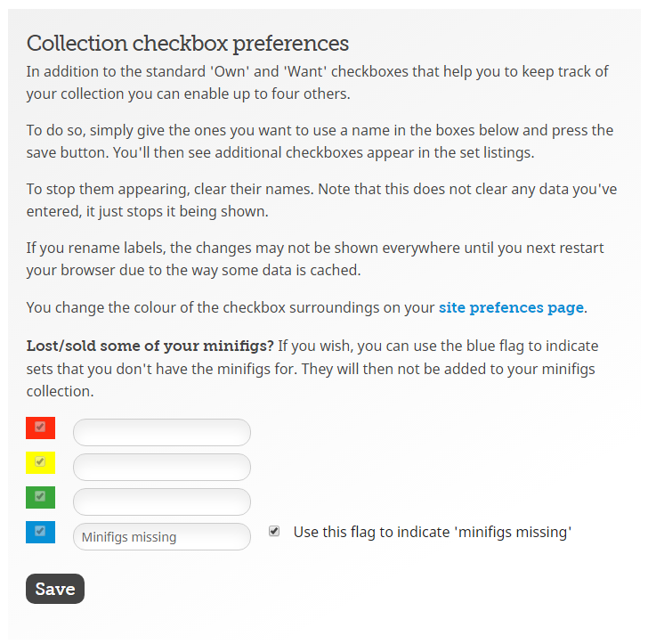This screenshot has height=644, width=648.
Task: Open the site prefences page link
Action: [511, 308]
